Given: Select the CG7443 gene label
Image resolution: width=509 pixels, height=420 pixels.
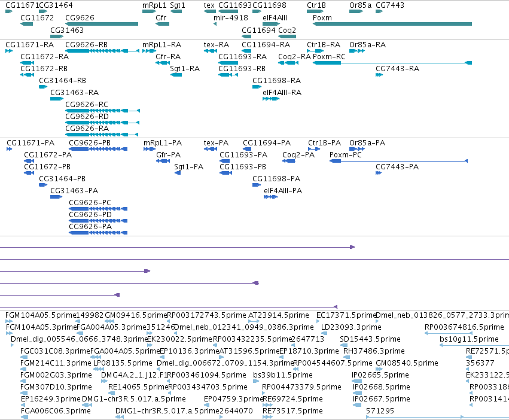Looking at the screenshot, I should click(x=390, y=5).
